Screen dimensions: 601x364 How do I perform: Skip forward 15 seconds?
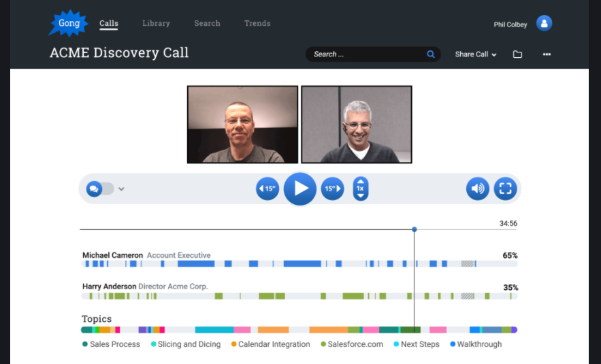point(332,188)
